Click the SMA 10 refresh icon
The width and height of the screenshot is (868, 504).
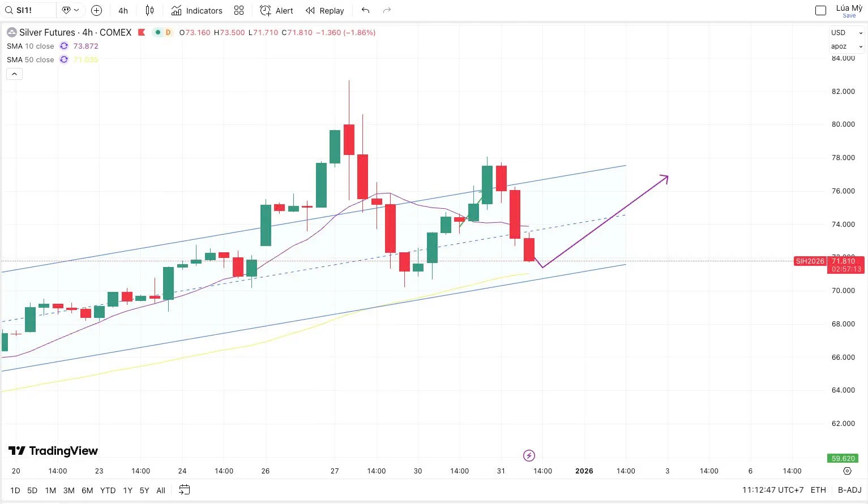click(x=64, y=46)
